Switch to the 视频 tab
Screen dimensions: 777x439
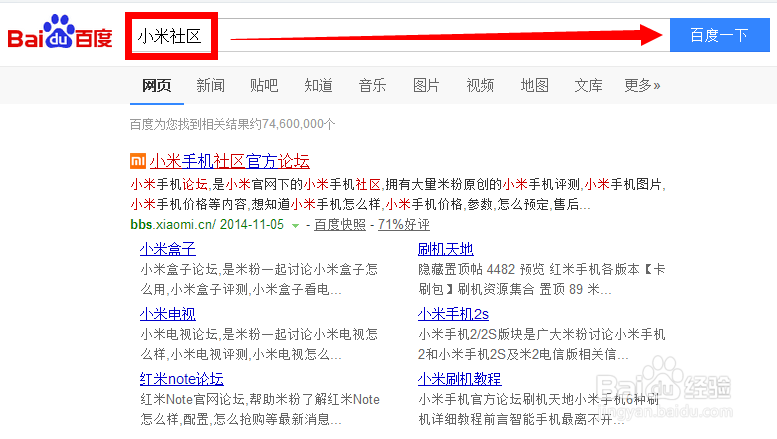(x=480, y=85)
